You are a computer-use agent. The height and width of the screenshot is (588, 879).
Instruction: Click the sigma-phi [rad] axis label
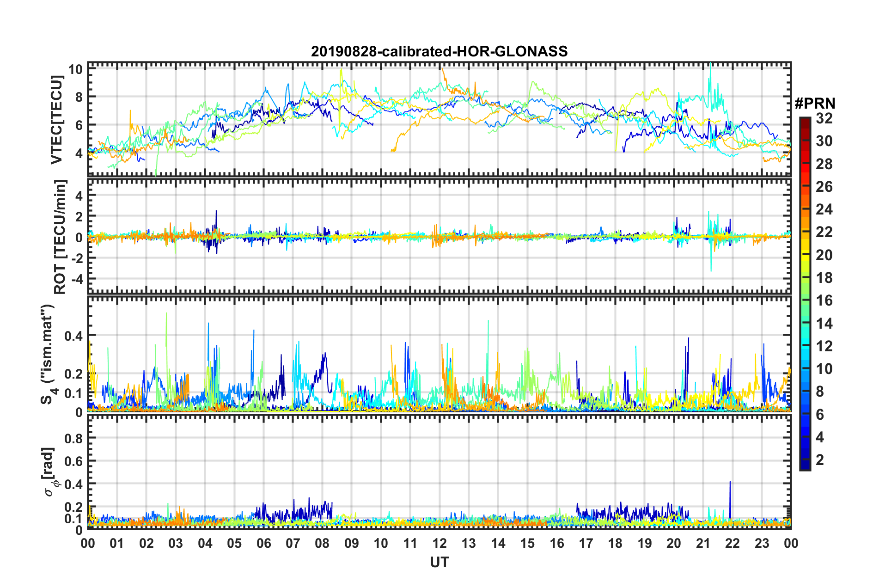(50, 472)
